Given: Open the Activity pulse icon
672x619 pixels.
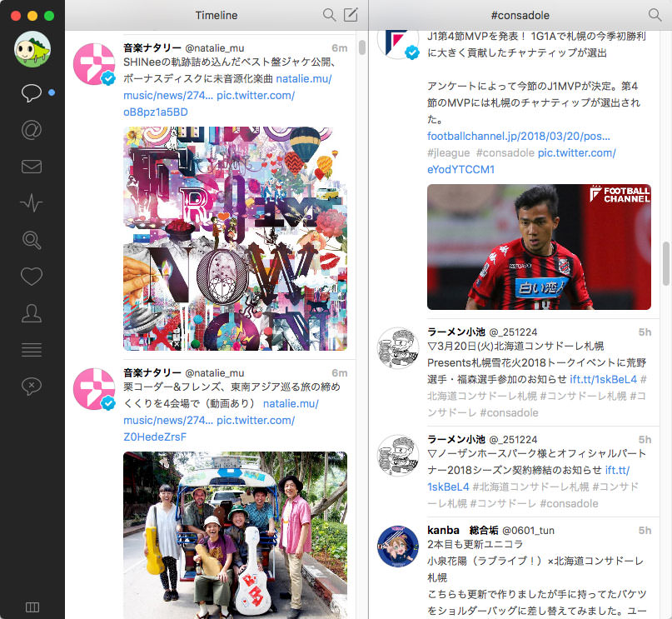Looking at the screenshot, I should point(32,202).
